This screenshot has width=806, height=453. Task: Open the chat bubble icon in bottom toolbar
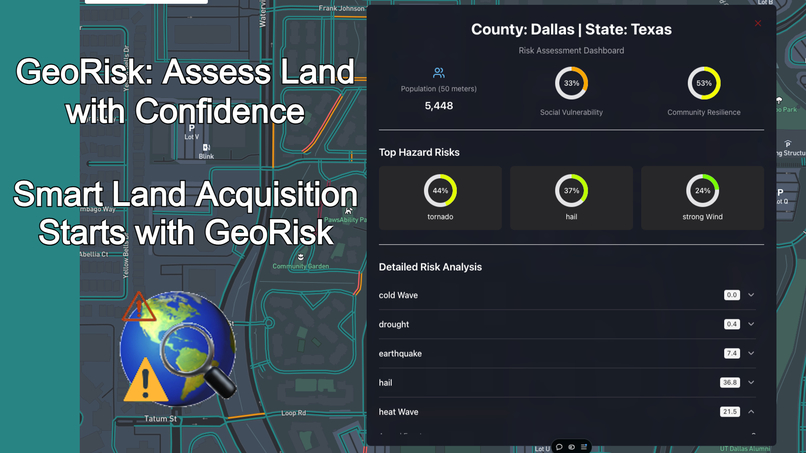pos(559,447)
